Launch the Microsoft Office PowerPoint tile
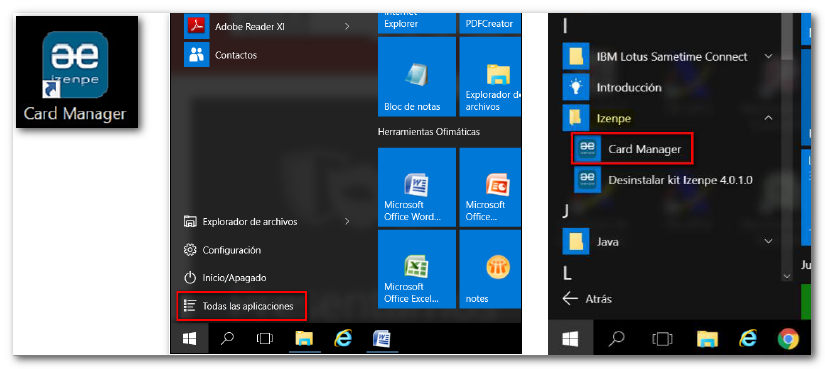Image resolution: width=825 pixels, height=369 pixels. tap(490, 187)
